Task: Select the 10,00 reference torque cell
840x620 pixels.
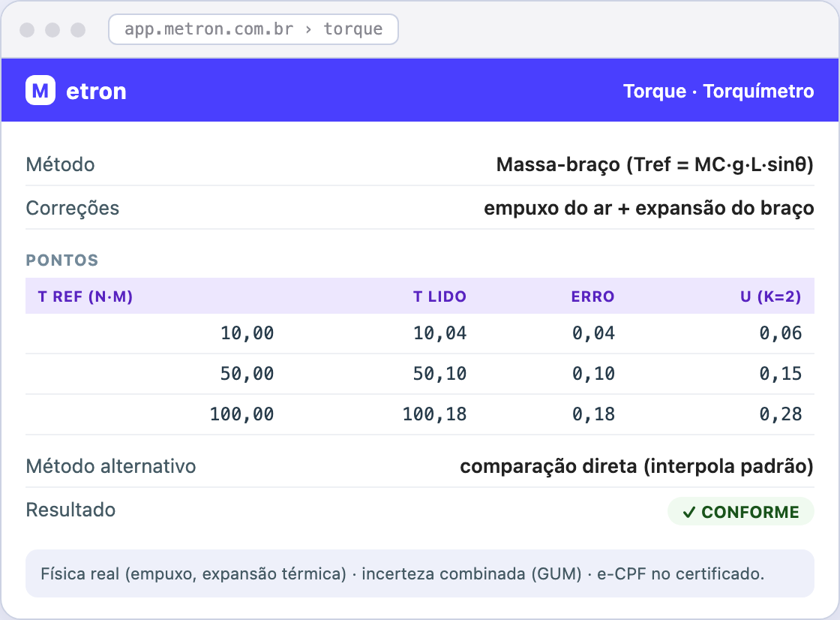Action: [247, 333]
